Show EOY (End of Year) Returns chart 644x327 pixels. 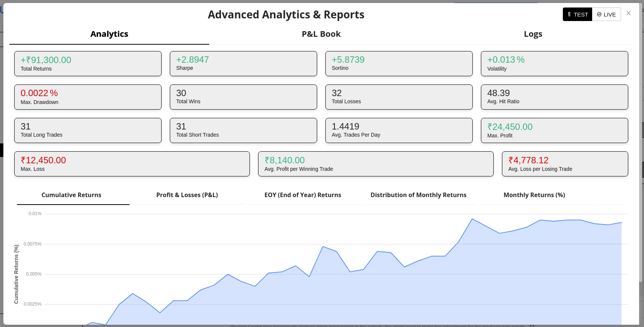pyautogui.click(x=302, y=195)
